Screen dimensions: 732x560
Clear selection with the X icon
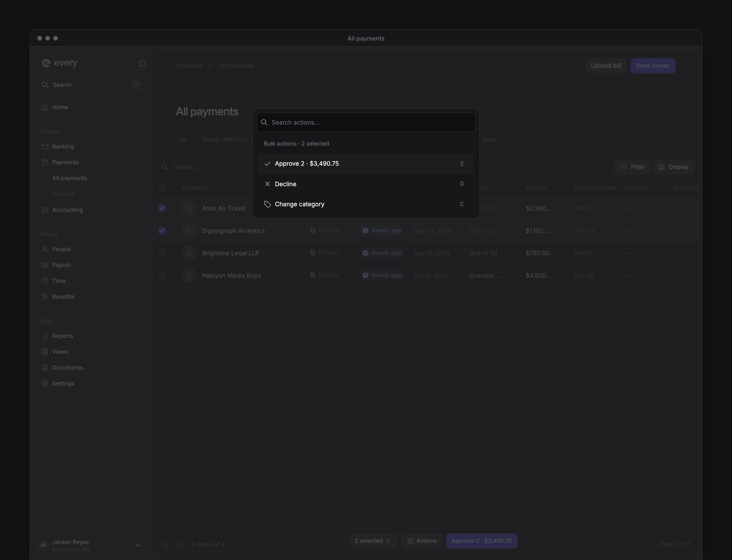[x=388, y=541]
